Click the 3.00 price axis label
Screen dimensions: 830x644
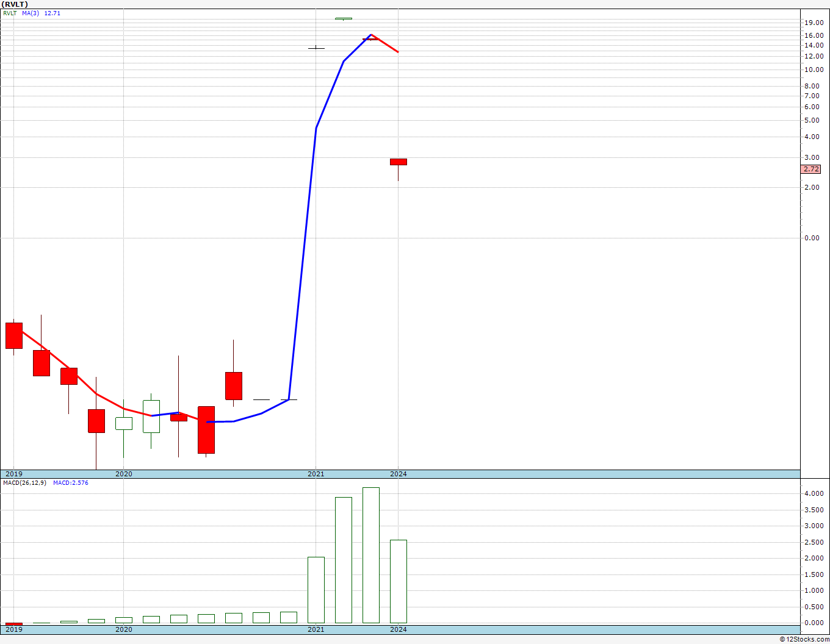point(812,157)
